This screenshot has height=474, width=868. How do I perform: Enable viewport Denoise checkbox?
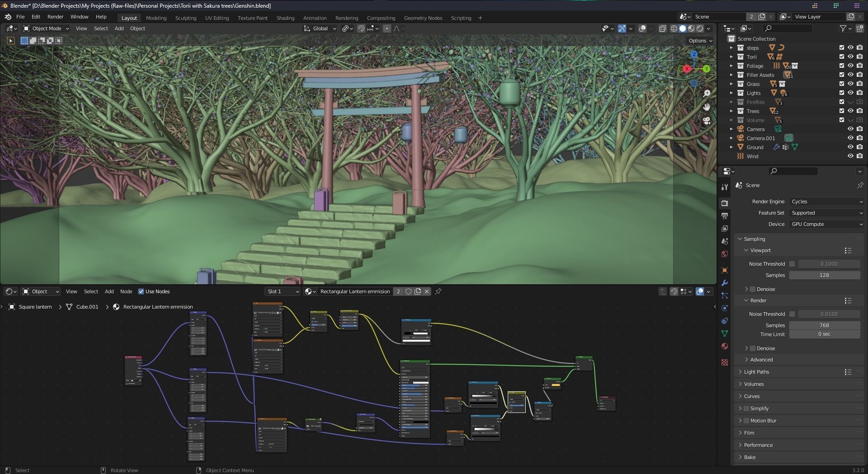[753, 289]
